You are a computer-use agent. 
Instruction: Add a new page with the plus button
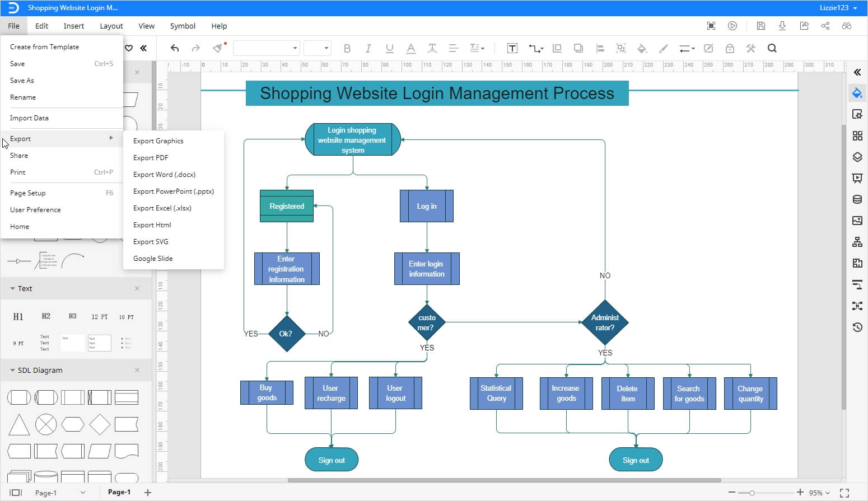(x=148, y=492)
